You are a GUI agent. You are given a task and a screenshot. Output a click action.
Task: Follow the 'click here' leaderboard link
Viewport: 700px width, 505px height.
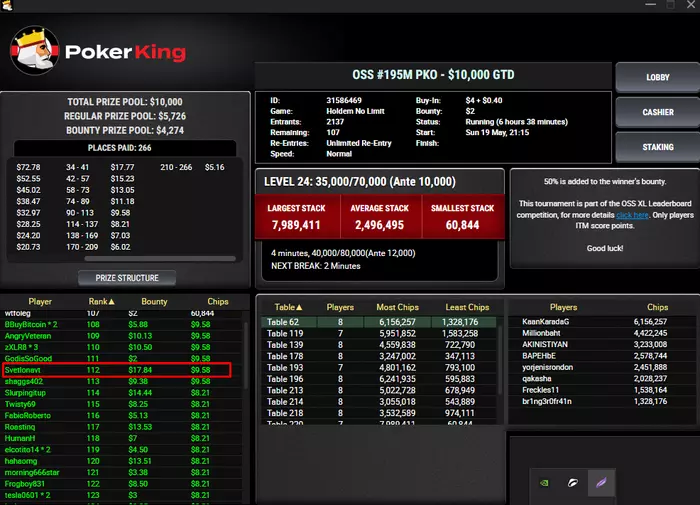pyautogui.click(x=632, y=215)
